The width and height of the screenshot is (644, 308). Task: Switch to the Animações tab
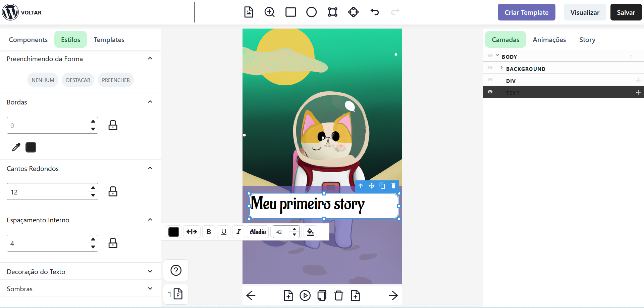click(549, 40)
